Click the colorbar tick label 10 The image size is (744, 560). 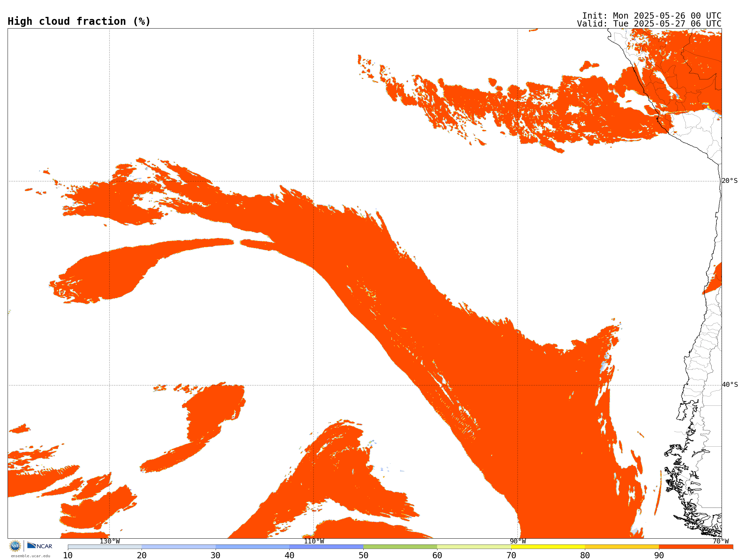coord(68,556)
